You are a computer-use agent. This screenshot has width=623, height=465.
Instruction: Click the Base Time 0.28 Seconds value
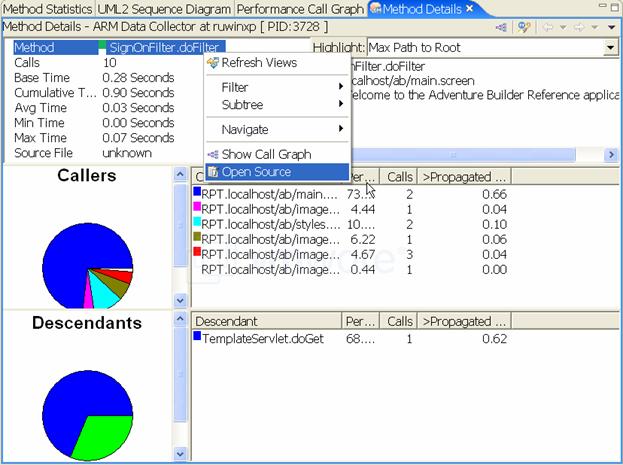[x=138, y=78]
